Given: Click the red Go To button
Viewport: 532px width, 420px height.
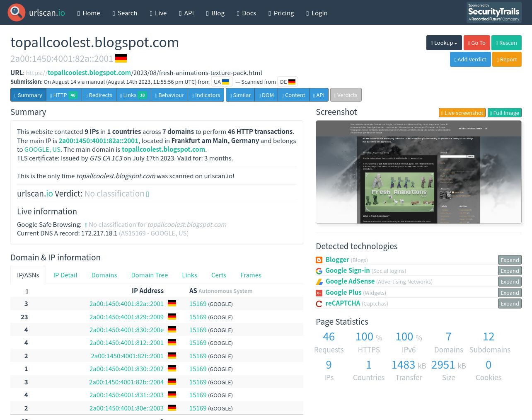Looking at the screenshot, I should pos(476,43).
